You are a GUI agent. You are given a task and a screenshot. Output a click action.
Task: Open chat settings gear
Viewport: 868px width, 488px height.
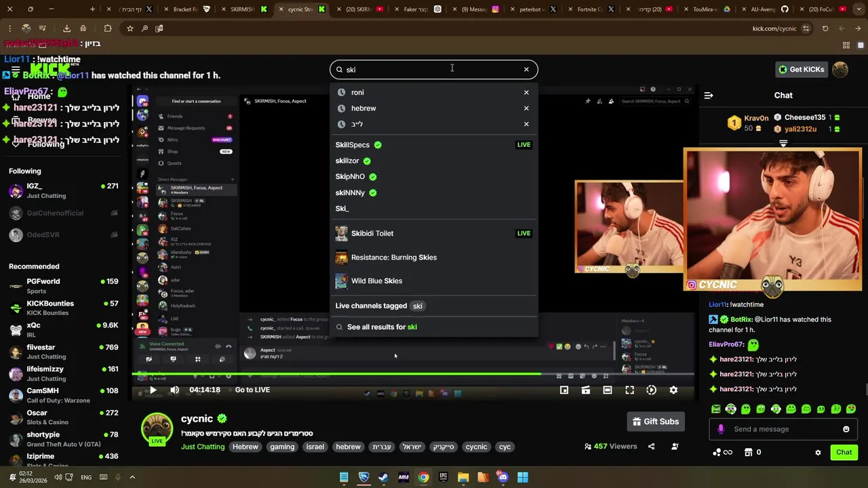click(818, 452)
